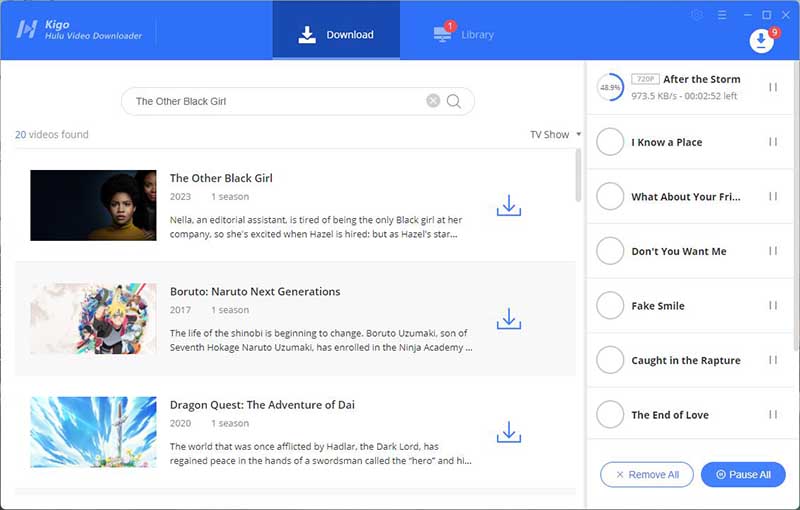Viewport: 800px width, 510px height.
Task: Open the download queue icon with badge 9
Action: 761,40
